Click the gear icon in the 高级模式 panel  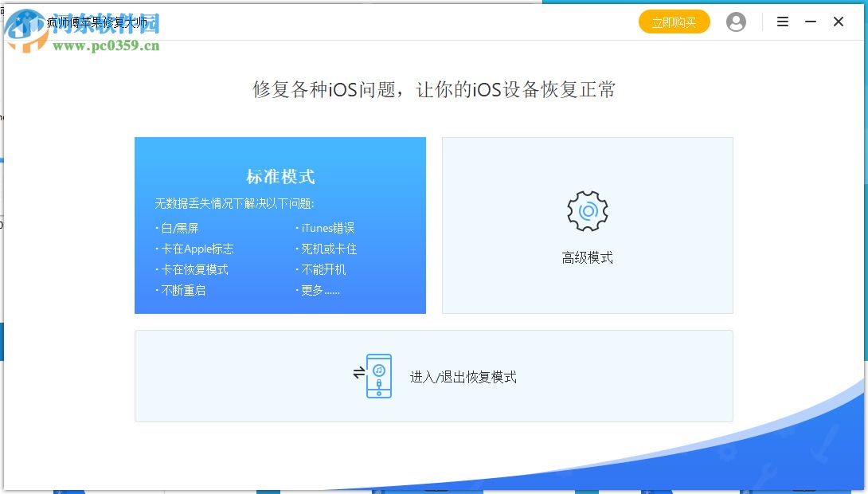pos(587,210)
